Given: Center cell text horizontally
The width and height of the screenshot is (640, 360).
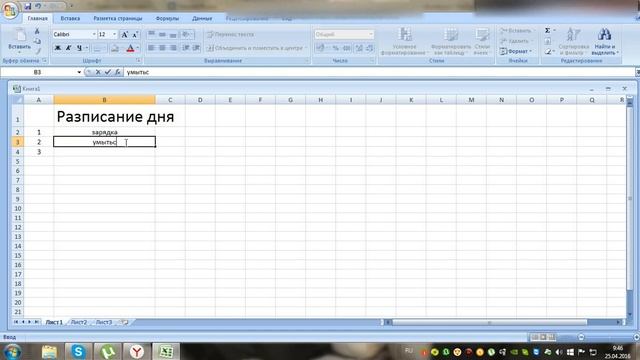Looking at the screenshot, I should point(162,48).
